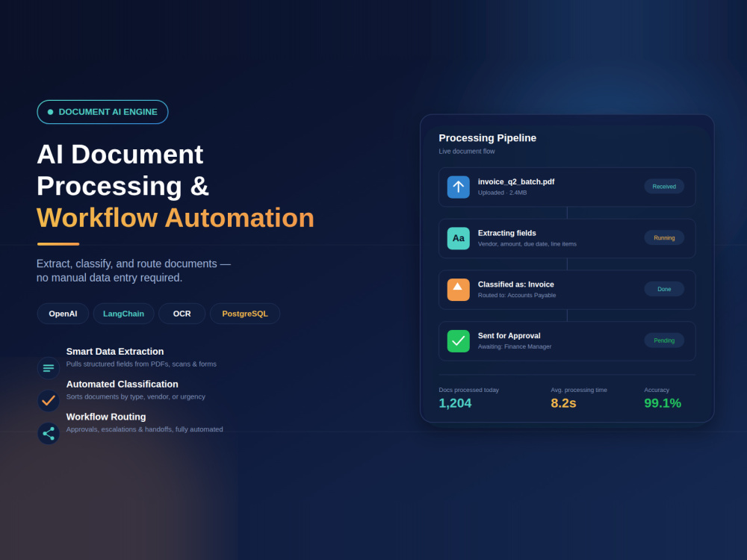Click Vendor, amount, due date, line items text
This screenshot has width=747, height=560.
pyautogui.click(x=527, y=244)
